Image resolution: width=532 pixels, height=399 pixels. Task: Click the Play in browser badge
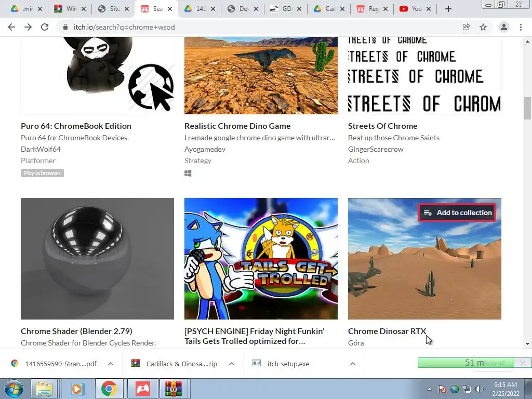point(42,173)
